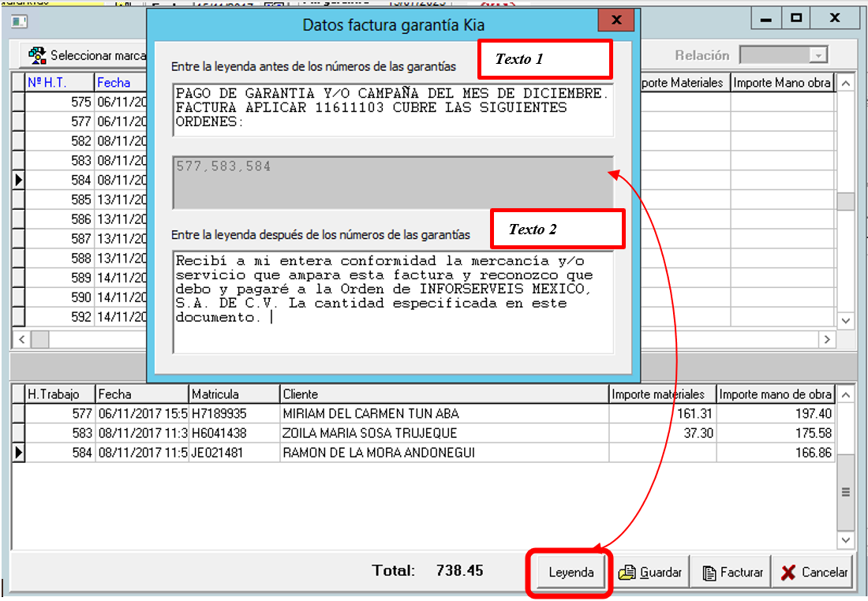Close the Datos factura garantía Kia dialog
This screenshot has height=601, width=868.
tap(615, 21)
